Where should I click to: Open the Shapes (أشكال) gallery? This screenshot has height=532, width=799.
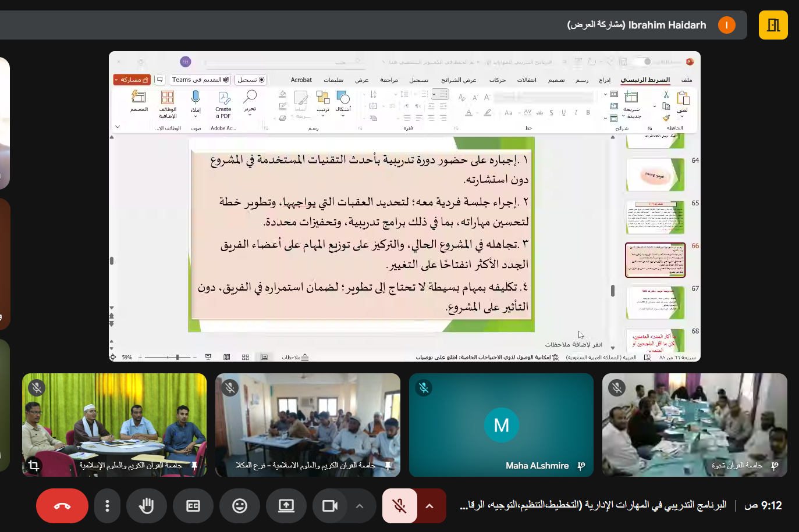tap(343, 103)
